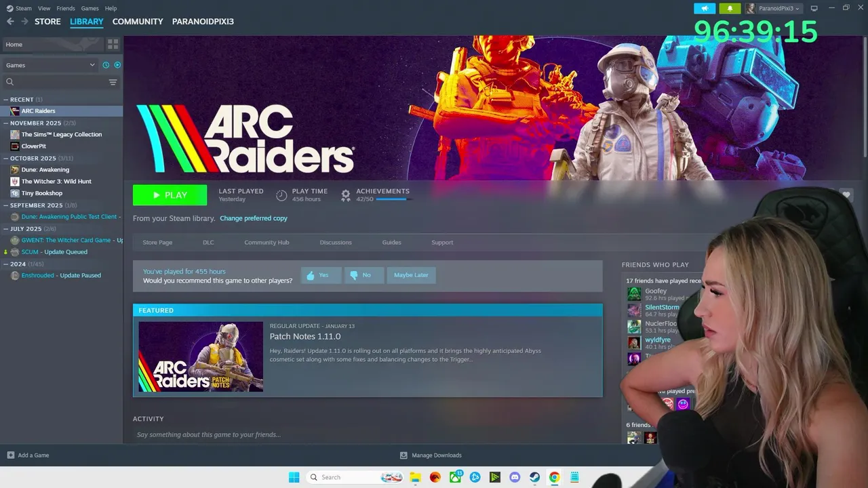Image resolution: width=868 pixels, height=488 pixels.
Task: Select Tiny Bookshop in the library
Action: pyautogui.click(x=42, y=193)
